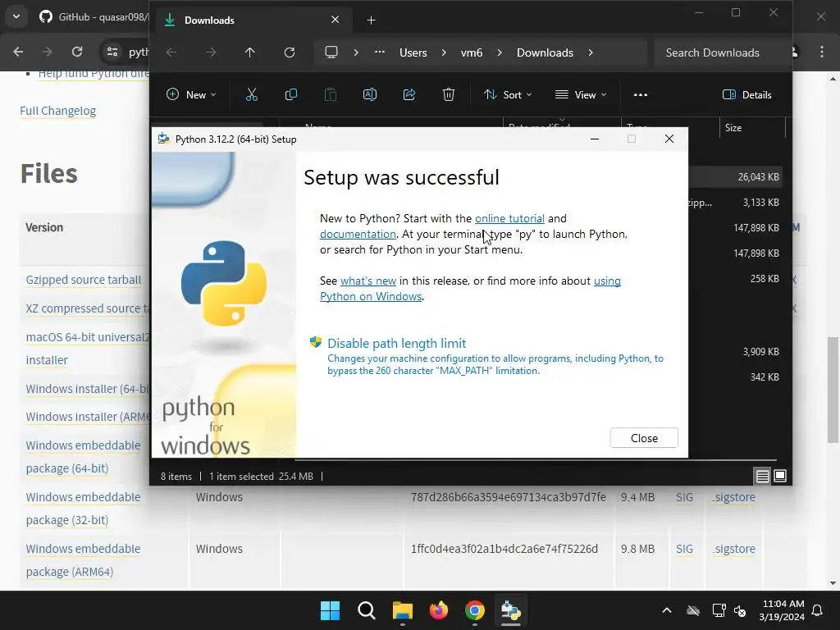Select the 258 KB file row

735,279
